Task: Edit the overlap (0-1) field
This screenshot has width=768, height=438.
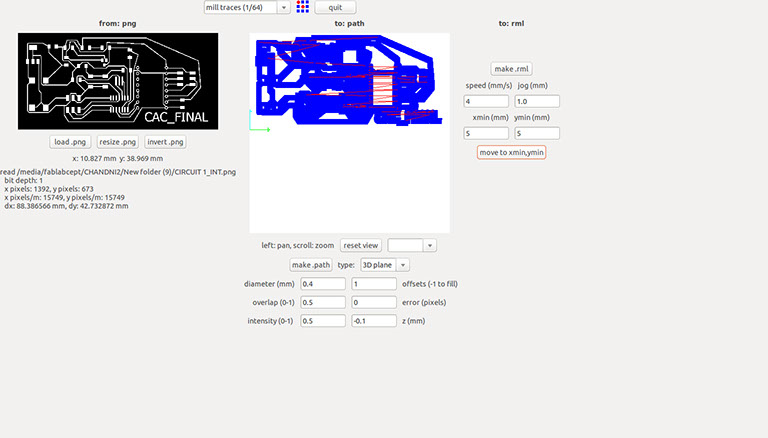Action: (x=323, y=303)
